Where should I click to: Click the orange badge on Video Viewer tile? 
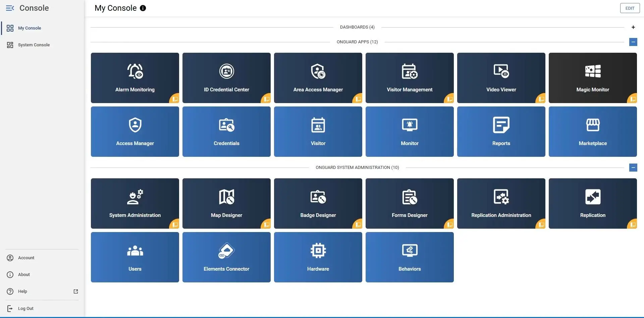point(541,99)
